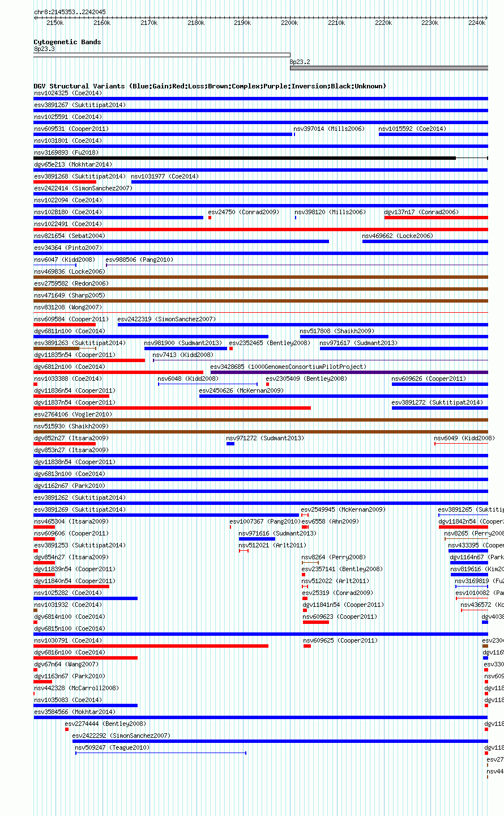Select nsv509247 (Teague2010) variant
Viewport: 504px width, 816px height.
click(x=161, y=753)
